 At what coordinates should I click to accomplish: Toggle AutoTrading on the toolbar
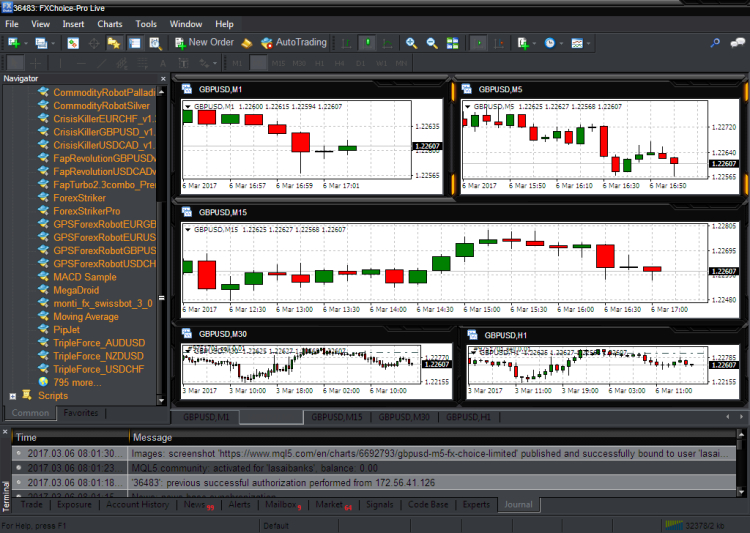pos(293,43)
